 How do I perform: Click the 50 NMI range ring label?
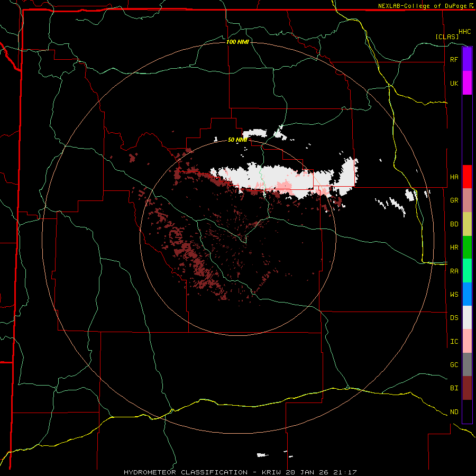point(237,140)
